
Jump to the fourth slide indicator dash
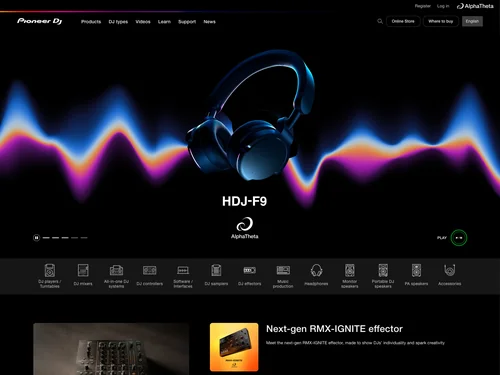point(75,238)
